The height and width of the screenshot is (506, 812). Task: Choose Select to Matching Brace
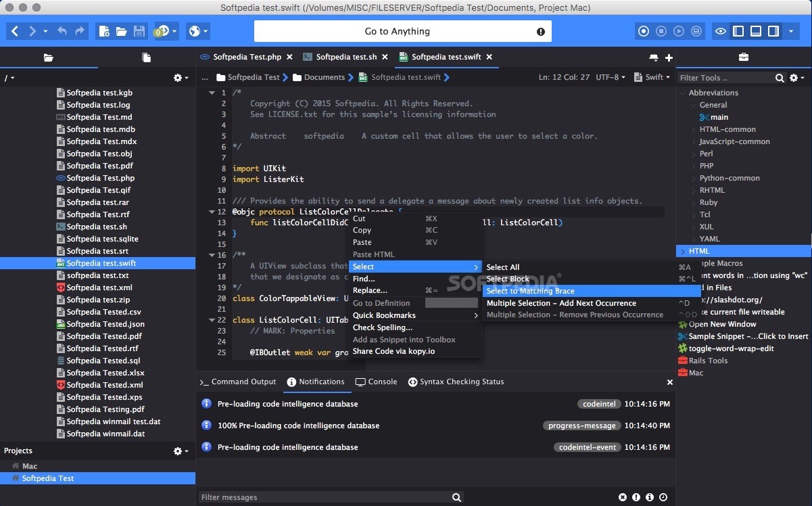pos(531,291)
